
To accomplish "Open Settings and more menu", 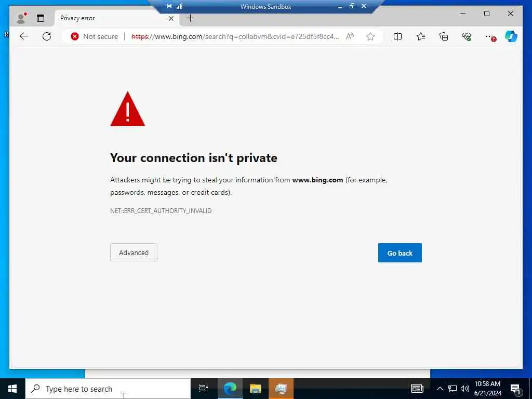I will click(x=489, y=36).
